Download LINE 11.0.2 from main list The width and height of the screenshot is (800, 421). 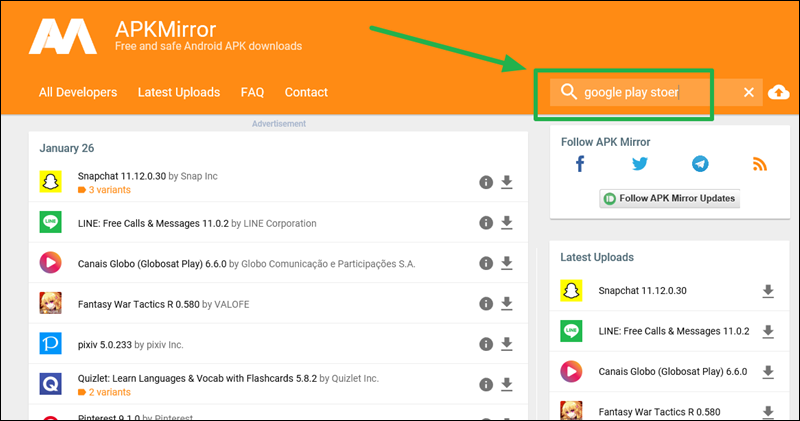(507, 223)
